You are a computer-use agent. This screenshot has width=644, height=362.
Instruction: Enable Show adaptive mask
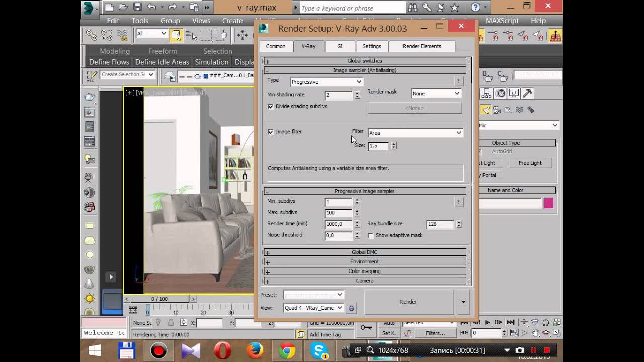[x=371, y=235]
